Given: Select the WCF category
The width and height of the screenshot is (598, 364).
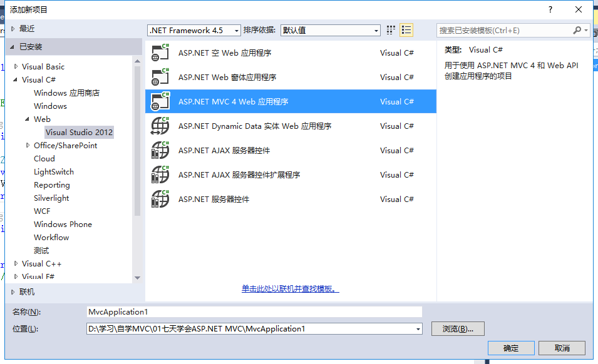Looking at the screenshot, I should 42,211.
